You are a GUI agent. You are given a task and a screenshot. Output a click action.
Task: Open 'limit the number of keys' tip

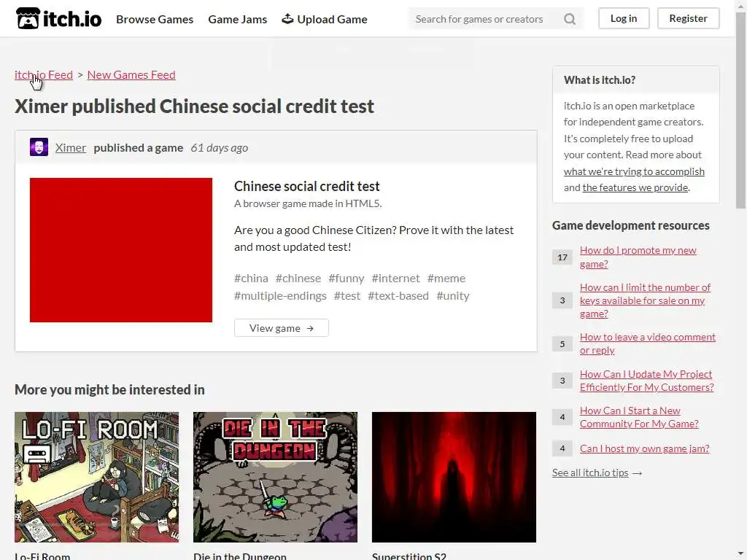tap(645, 300)
